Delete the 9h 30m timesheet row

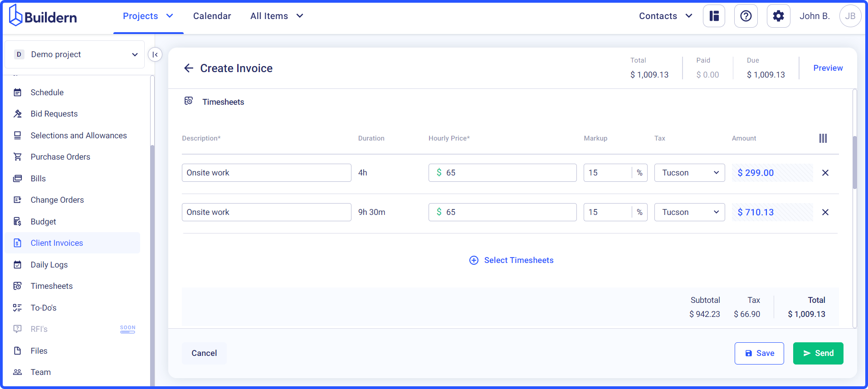(825, 212)
